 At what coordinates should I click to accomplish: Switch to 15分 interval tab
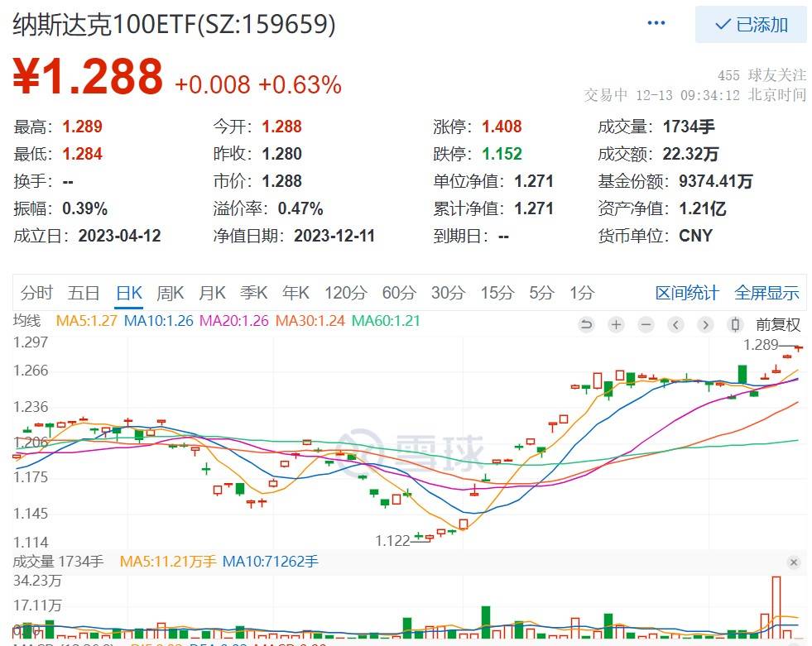[497, 293]
